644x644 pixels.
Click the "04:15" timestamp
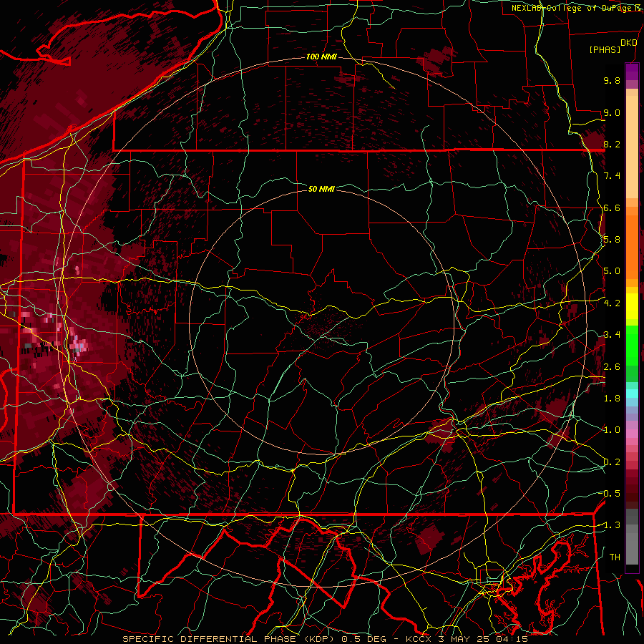[x=512, y=639]
